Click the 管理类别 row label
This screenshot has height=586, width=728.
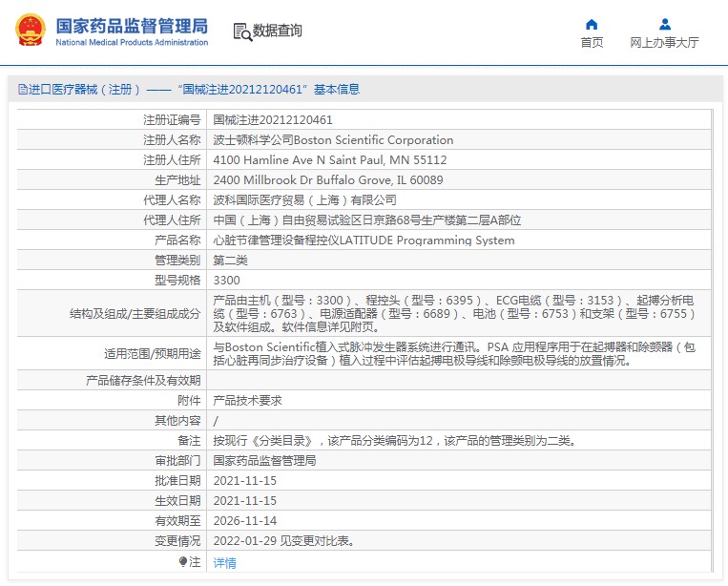coord(177,260)
